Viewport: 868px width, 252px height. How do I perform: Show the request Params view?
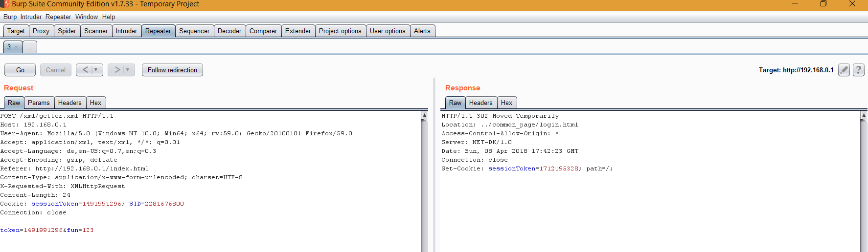pyautogui.click(x=39, y=103)
